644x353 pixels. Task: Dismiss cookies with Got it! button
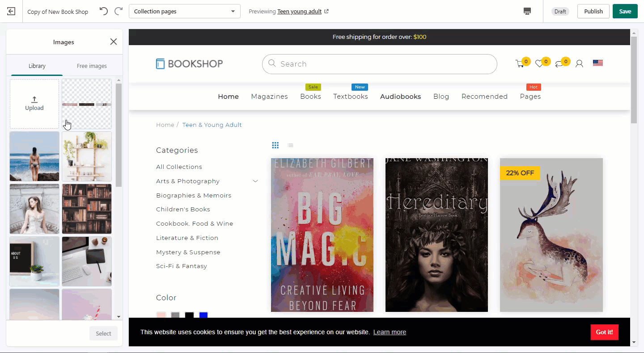[605, 332]
